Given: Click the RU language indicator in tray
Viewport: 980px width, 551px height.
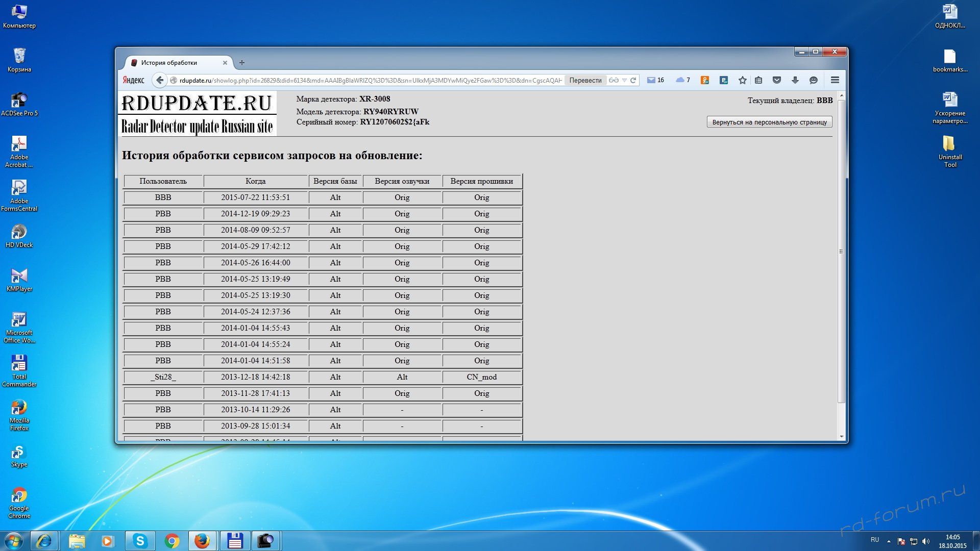Looking at the screenshot, I should coord(874,540).
